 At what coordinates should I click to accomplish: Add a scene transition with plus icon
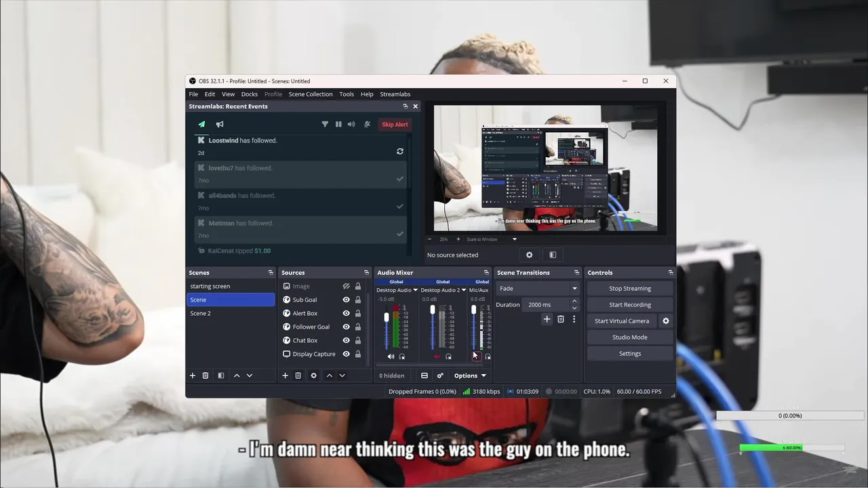tap(547, 319)
